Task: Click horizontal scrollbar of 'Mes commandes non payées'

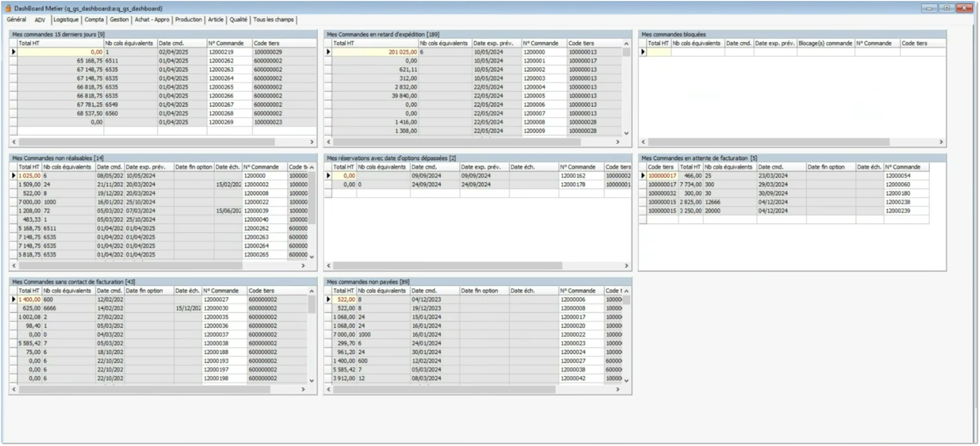Action: click(x=444, y=389)
